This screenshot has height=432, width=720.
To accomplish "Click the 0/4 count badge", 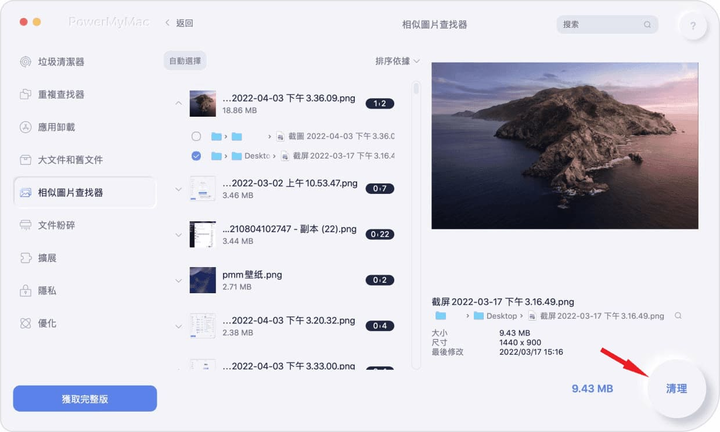I will tap(380, 326).
